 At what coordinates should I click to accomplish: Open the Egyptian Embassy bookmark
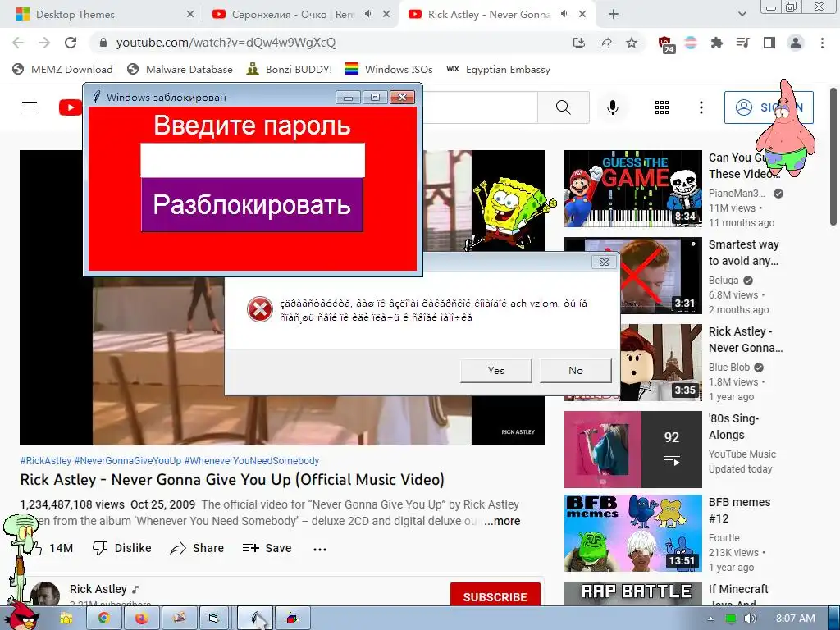498,69
